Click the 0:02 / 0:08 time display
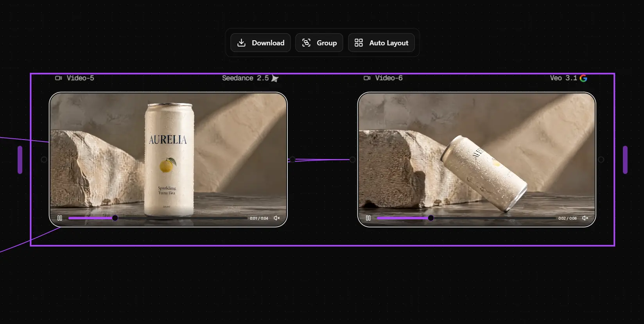Image resolution: width=644 pixels, height=324 pixels. point(567,218)
